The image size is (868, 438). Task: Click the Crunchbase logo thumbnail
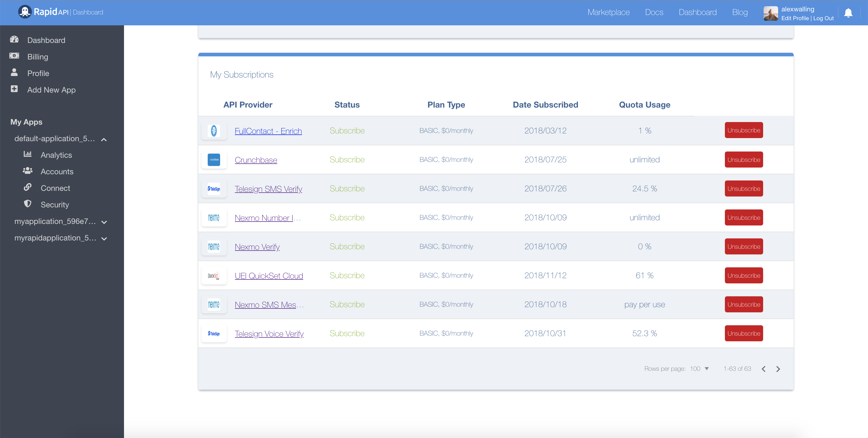[214, 160]
